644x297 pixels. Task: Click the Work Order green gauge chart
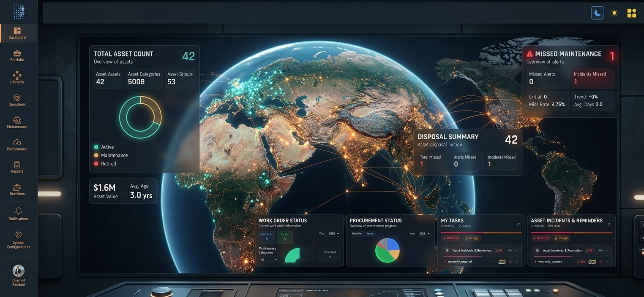pyautogui.click(x=299, y=255)
